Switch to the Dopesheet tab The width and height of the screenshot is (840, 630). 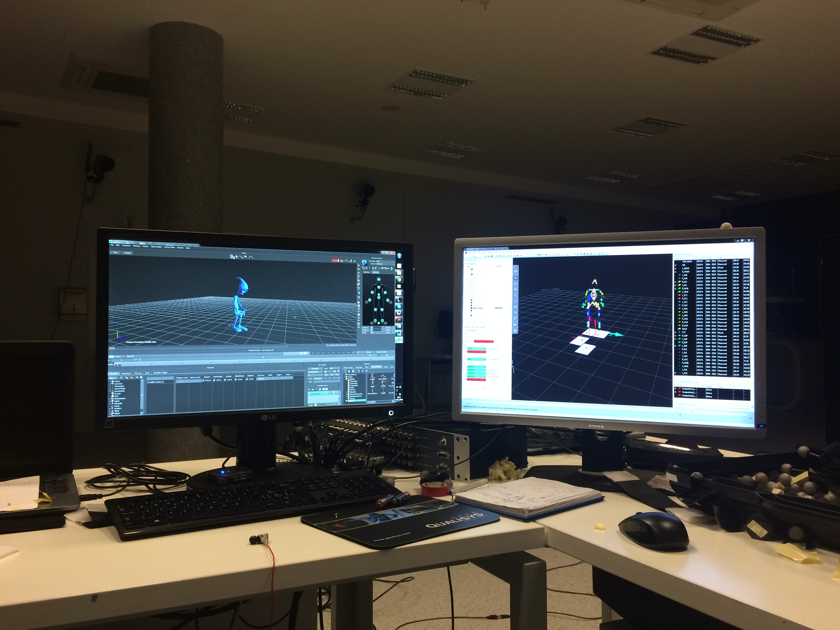126,374
